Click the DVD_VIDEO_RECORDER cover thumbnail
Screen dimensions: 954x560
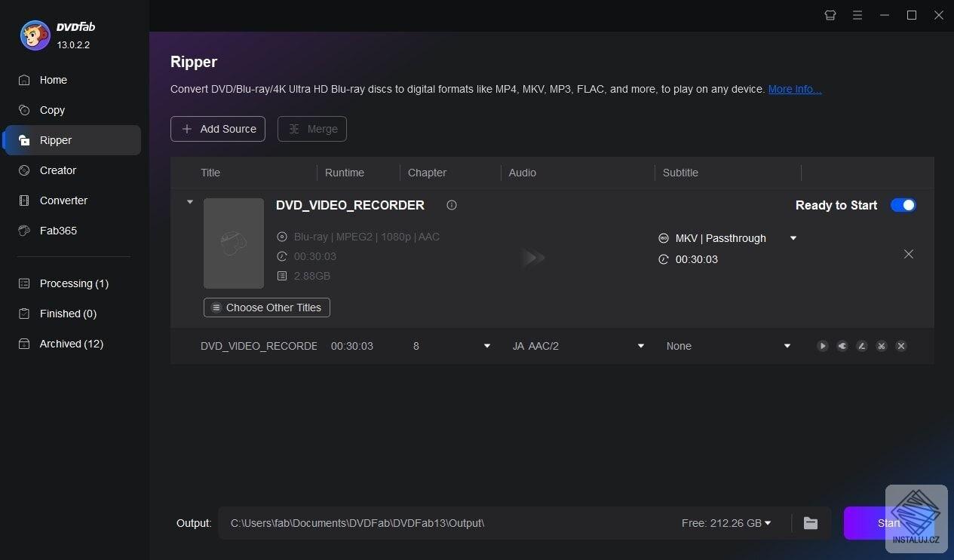234,243
